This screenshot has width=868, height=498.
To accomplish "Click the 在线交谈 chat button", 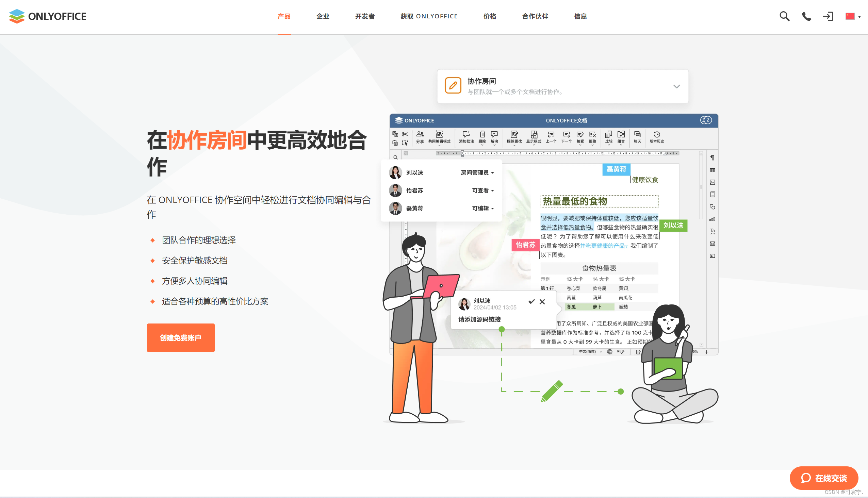I will click(x=824, y=478).
